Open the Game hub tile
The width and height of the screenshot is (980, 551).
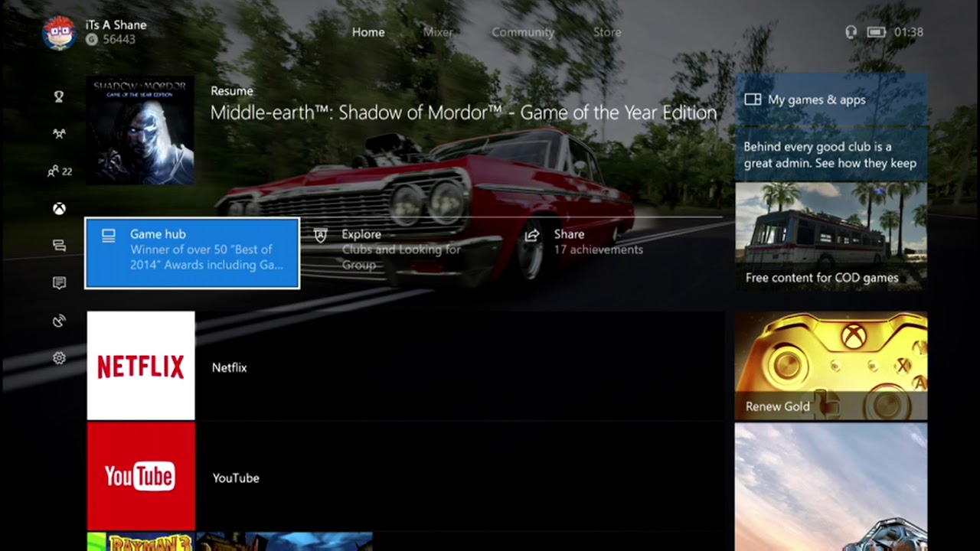(192, 253)
